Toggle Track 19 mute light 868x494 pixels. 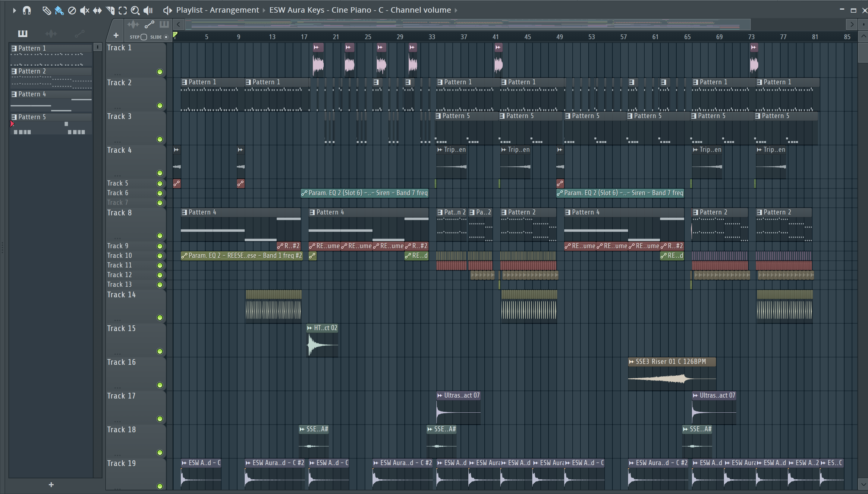coord(159,486)
